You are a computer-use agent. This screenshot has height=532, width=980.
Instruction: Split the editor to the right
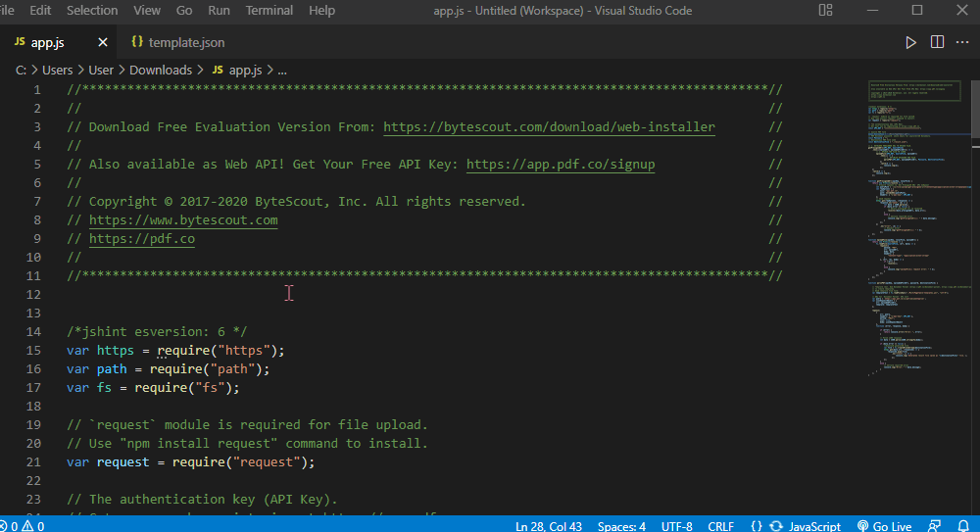pos(937,42)
